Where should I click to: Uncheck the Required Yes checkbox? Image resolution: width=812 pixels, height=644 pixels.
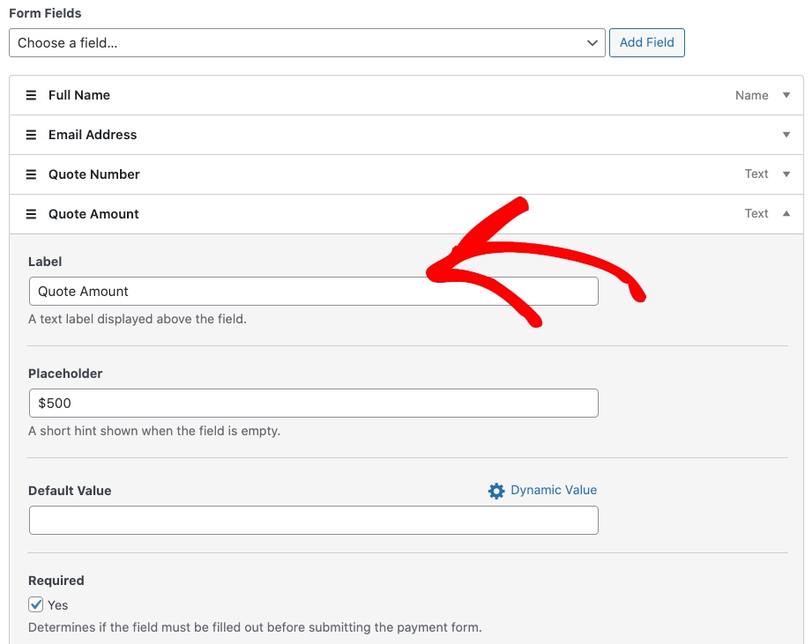[x=36, y=604]
